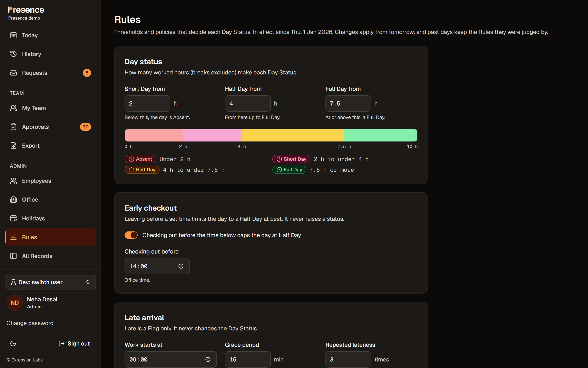This screenshot has height=368, width=588.
Task: Open History in the sidebar
Action: 50,54
